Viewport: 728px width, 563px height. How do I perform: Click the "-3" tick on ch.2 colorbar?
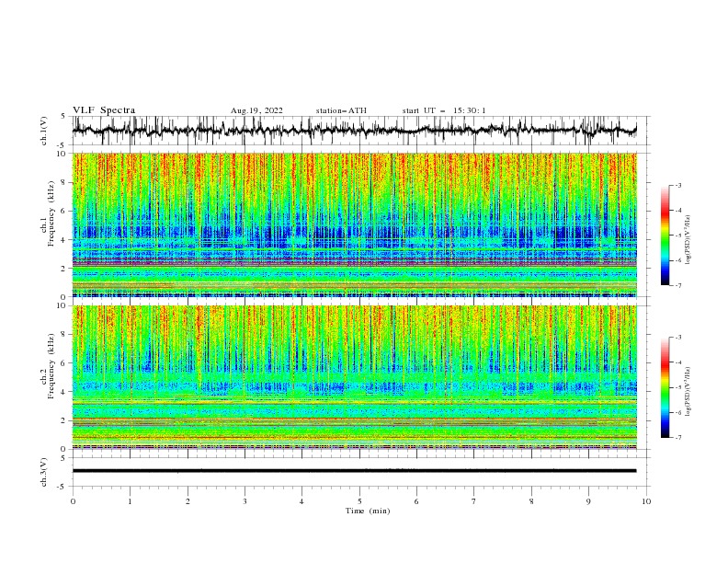click(678, 338)
